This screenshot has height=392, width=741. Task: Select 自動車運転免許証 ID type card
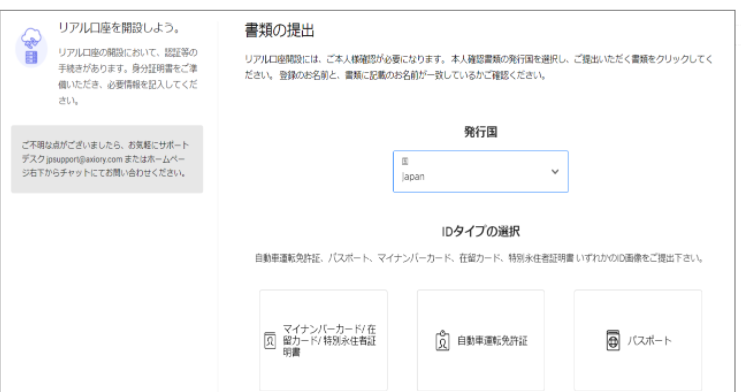coord(481,340)
